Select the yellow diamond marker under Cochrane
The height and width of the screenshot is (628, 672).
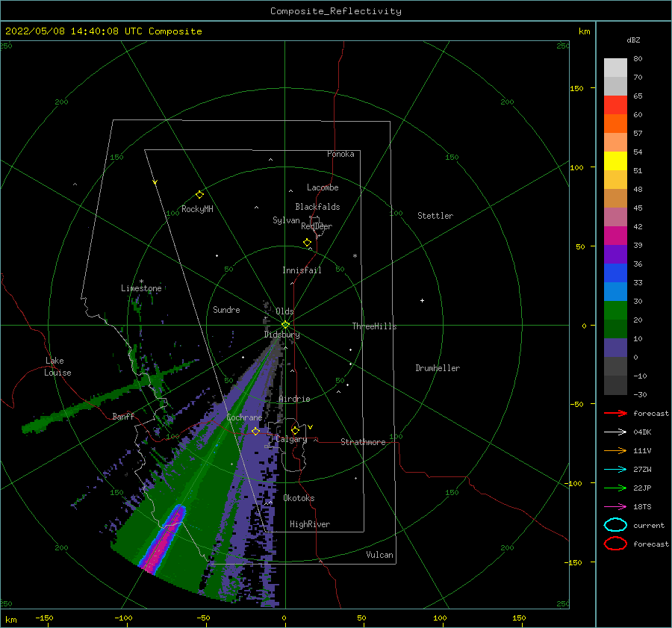pos(255,431)
